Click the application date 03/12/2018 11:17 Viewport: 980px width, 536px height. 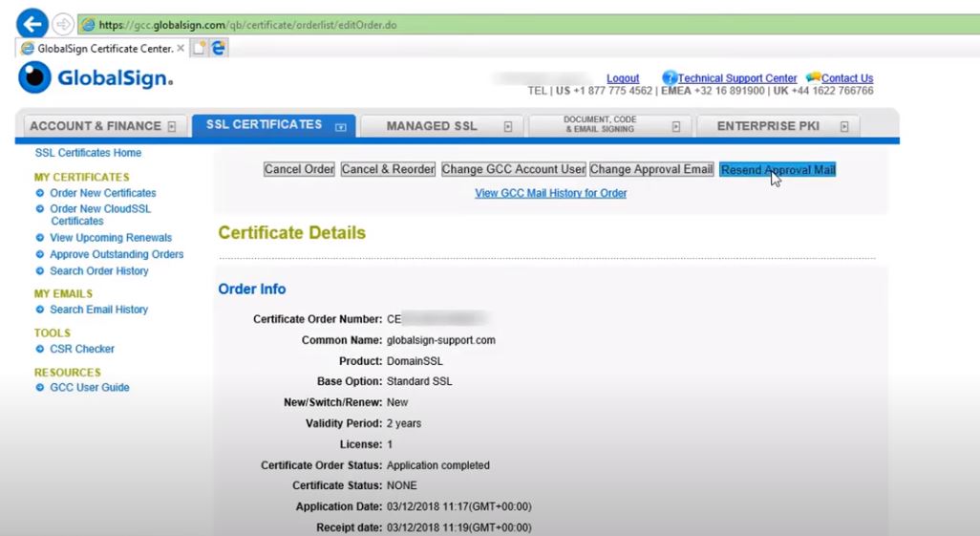459,506
